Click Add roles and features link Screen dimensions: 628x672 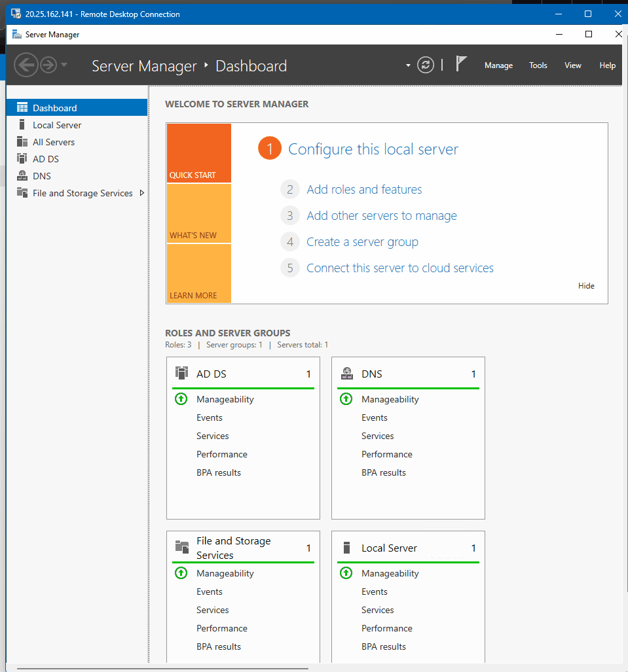pyautogui.click(x=364, y=189)
